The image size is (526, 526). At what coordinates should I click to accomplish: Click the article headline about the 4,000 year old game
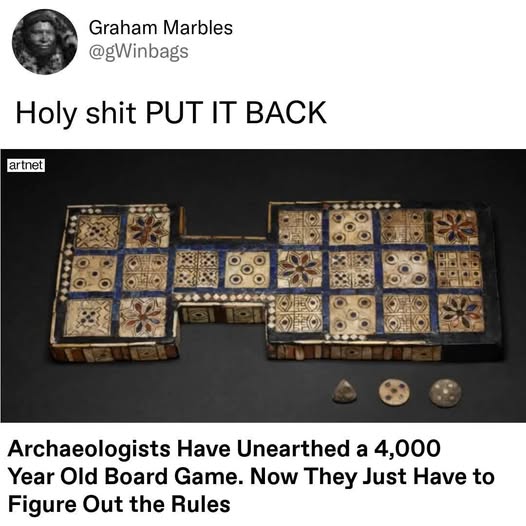251,477
